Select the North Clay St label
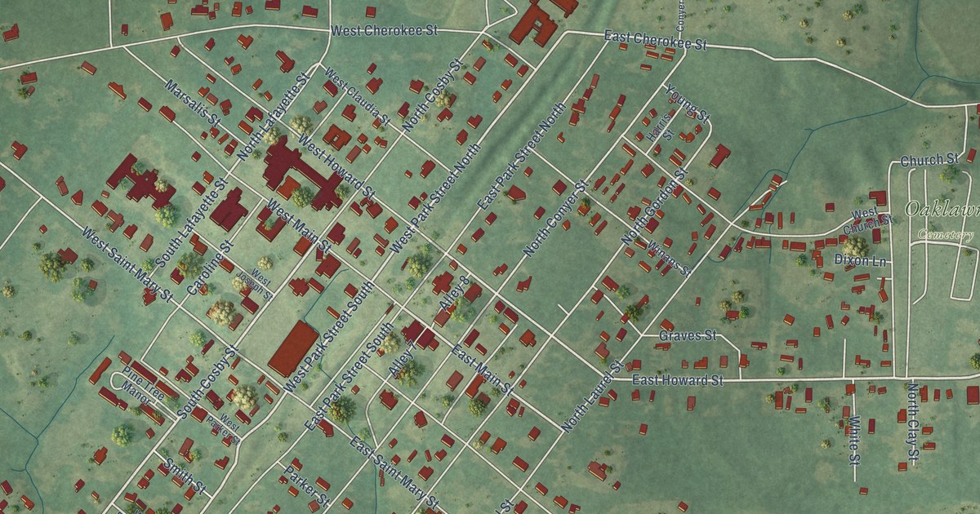 (x=912, y=420)
